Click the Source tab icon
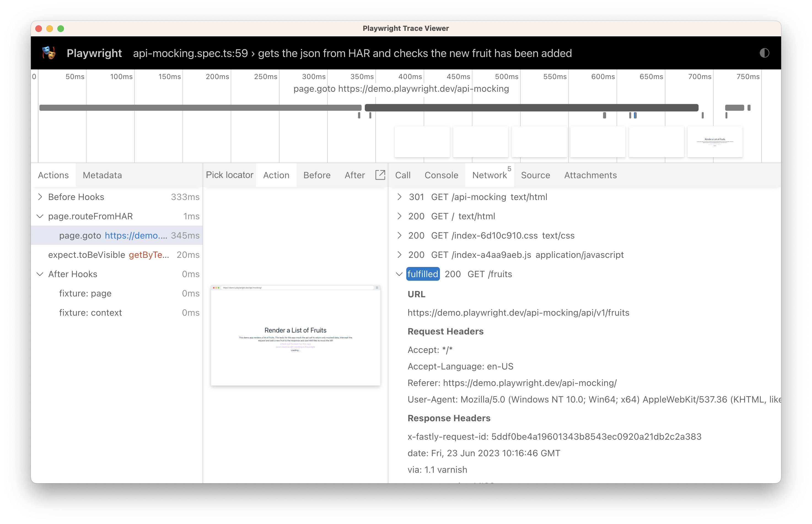 (536, 175)
